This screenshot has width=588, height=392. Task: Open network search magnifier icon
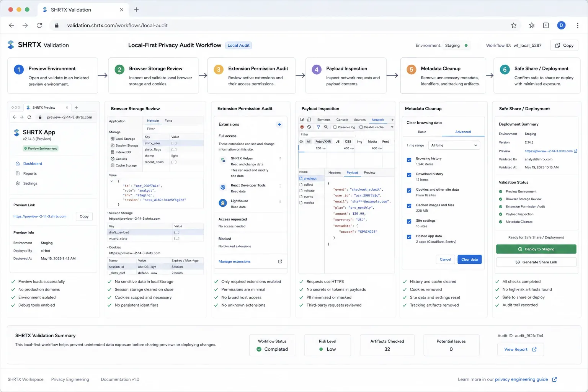326,127
